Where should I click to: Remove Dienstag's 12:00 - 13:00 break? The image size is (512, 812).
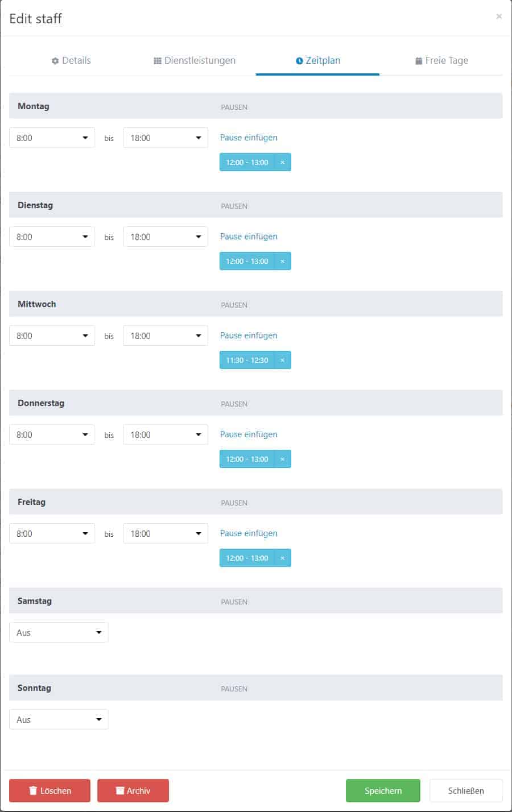[282, 261]
